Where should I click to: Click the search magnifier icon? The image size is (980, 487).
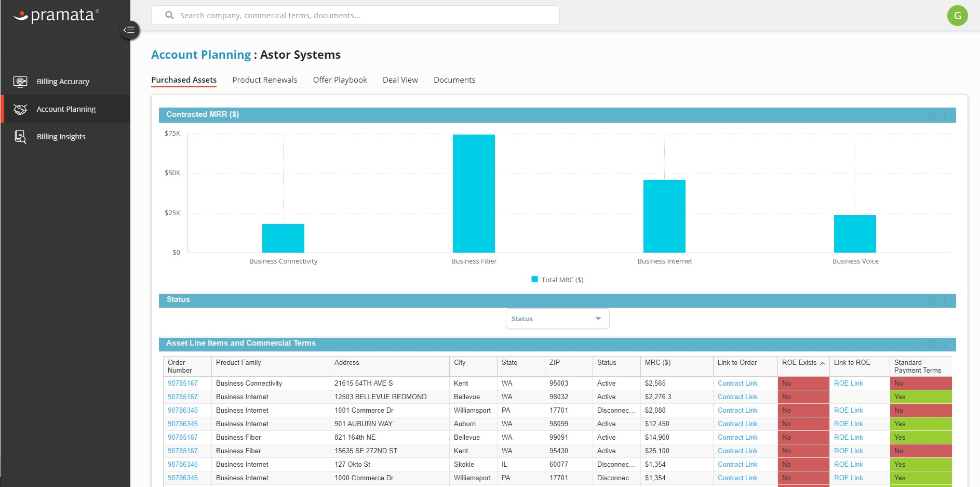(x=169, y=15)
